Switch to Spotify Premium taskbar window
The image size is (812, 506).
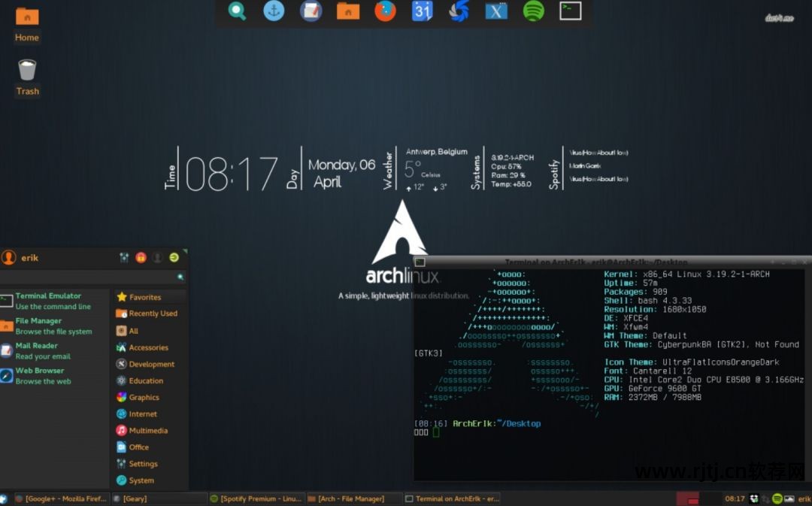[x=256, y=498]
